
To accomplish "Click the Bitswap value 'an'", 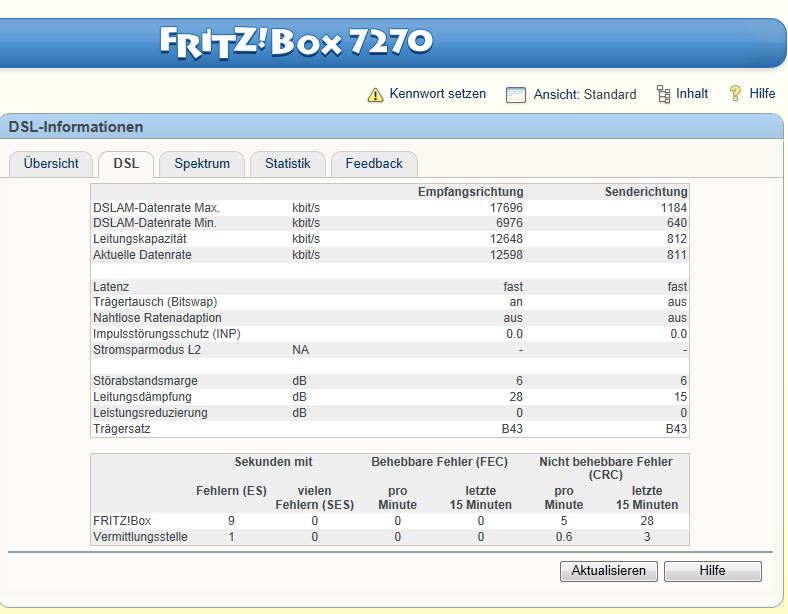I will [516, 302].
